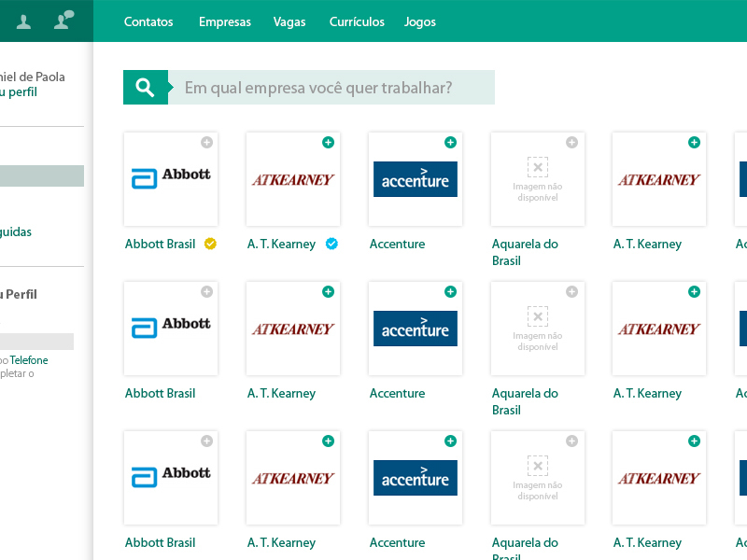747x560 pixels.
Task: Open A.T. Kearney link with blue badge
Action: pyautogui.click(x=281, y=245)
